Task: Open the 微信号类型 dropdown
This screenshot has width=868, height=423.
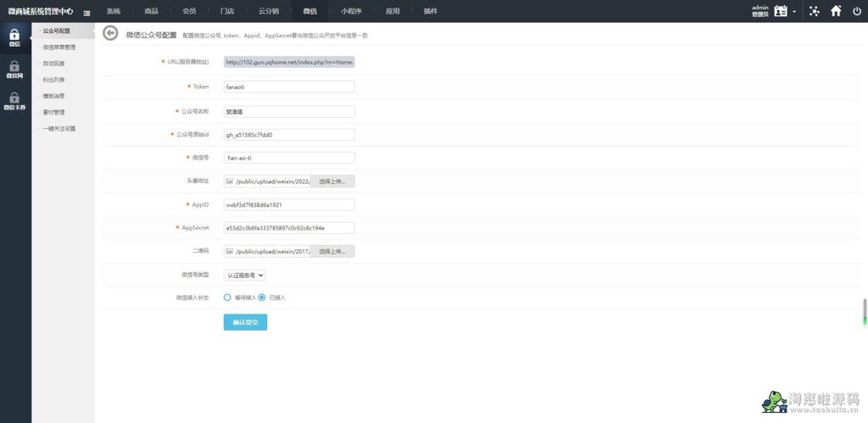Action: tap(245, 275)
